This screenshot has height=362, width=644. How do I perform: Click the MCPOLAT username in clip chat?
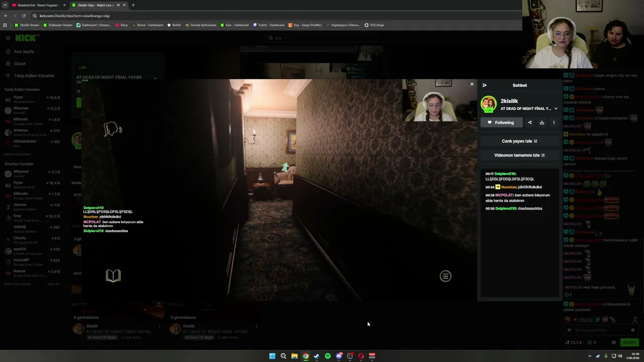point(504,195)
